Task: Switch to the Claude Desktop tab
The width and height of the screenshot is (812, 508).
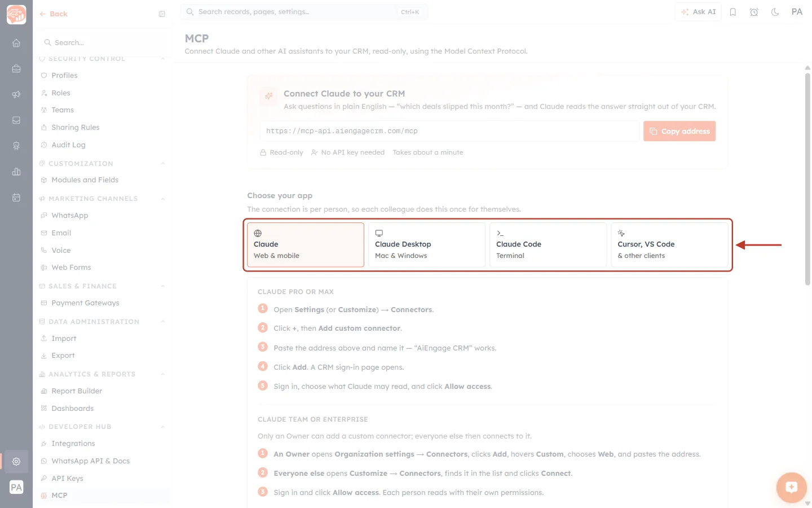Action: (427, 244)
